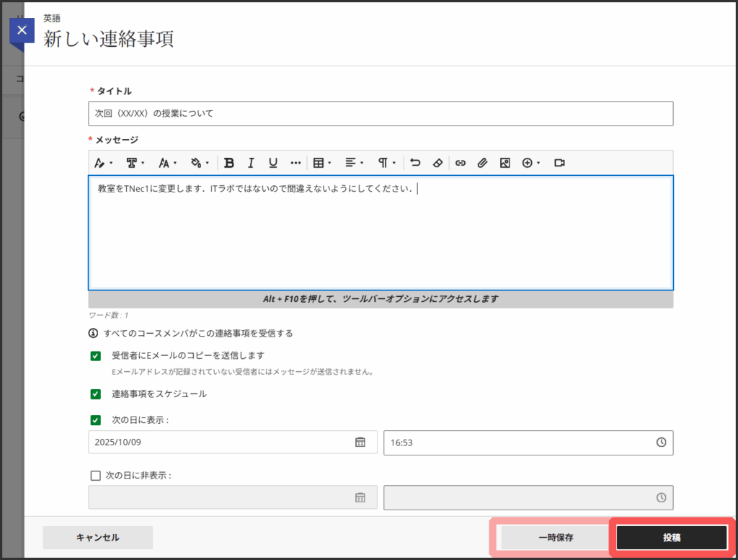
Task: Expand the insert content plus menu
Action: pyautogui.click(x=531, y=163)
